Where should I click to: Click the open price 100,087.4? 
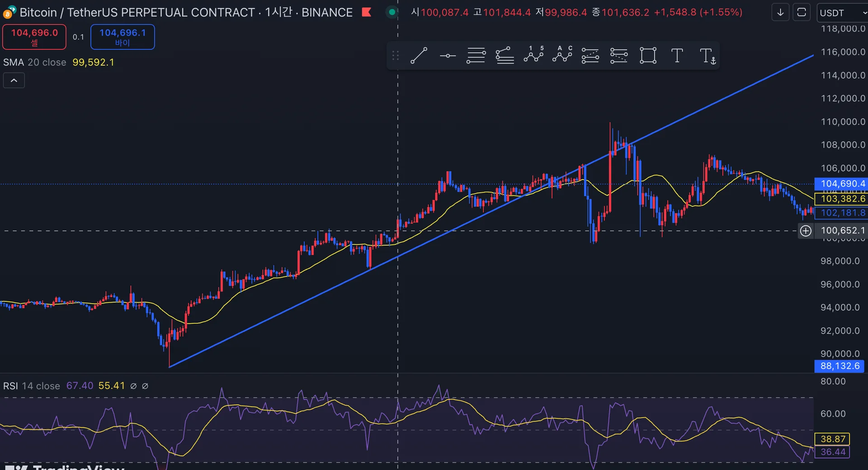[445, 12]
